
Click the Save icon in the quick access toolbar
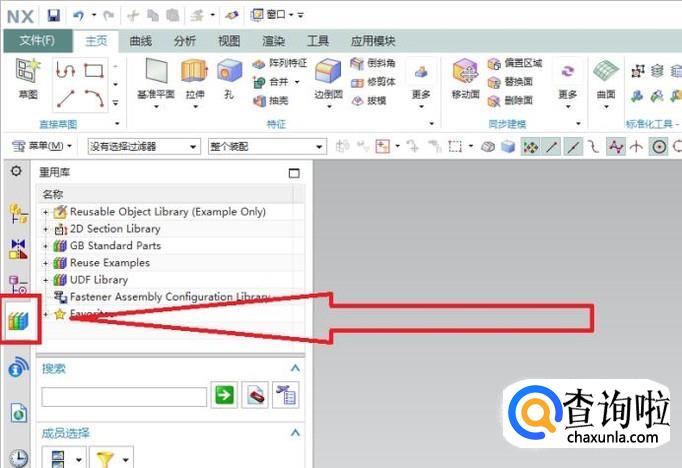(x=53, y=16)
